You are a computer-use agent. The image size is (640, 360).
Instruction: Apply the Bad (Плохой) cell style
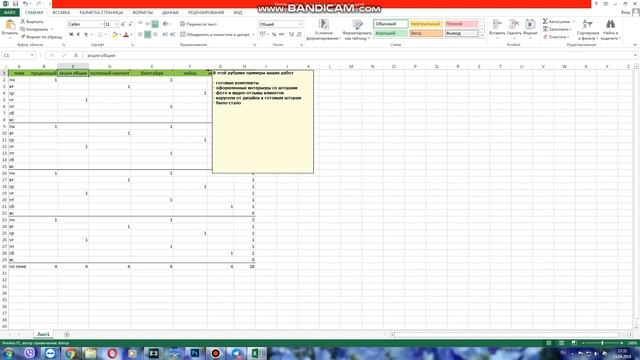(x=461, y=24)
